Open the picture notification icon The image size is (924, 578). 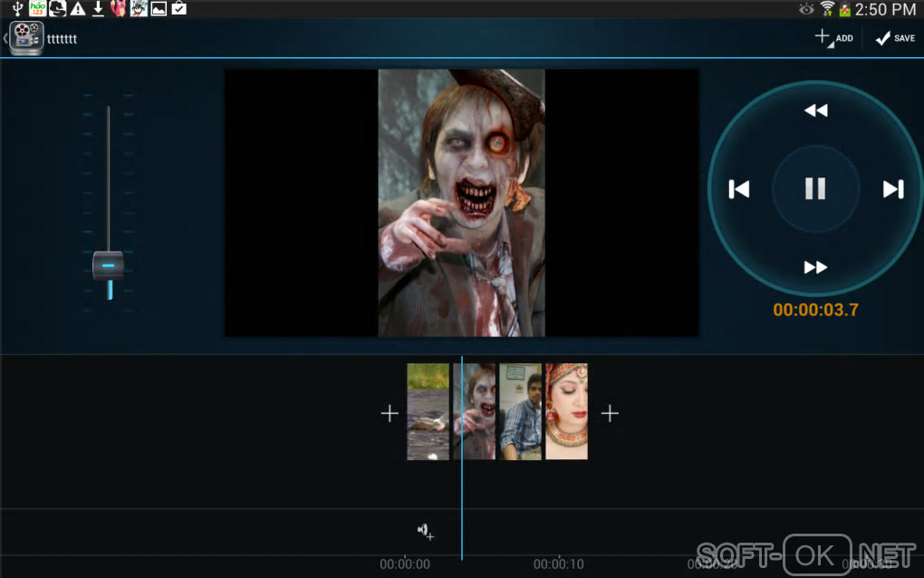coord(159,9)
